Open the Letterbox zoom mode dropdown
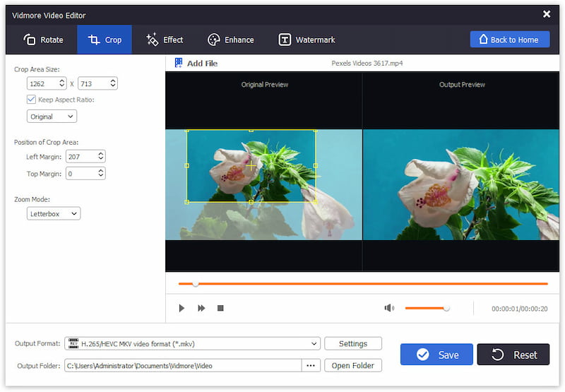 pyautogui.click(x=54, y=213)
